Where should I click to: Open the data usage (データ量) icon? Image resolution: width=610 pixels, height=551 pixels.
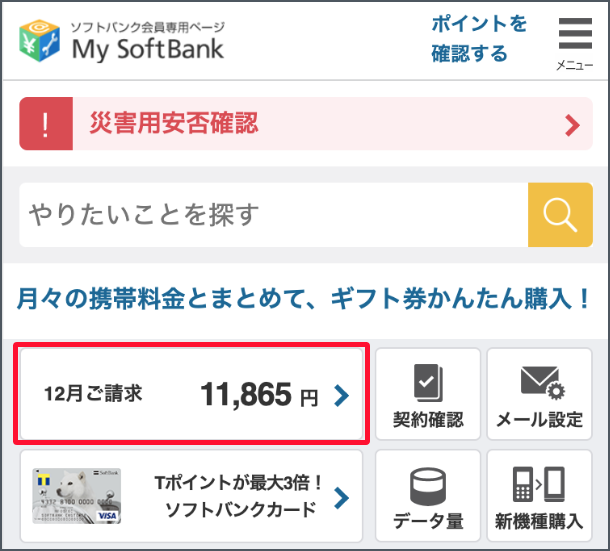pos(428,487)
